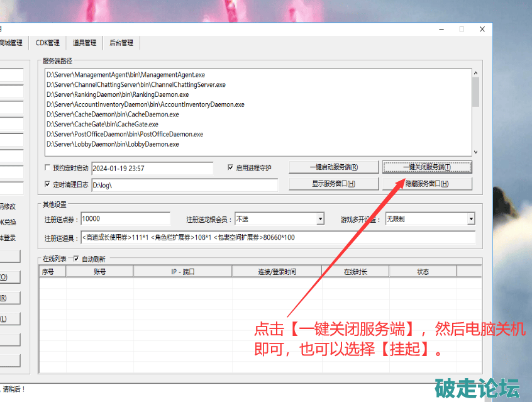Select the 后台管理 tab
The image size is (532, 402).
[x=121, y=43]
